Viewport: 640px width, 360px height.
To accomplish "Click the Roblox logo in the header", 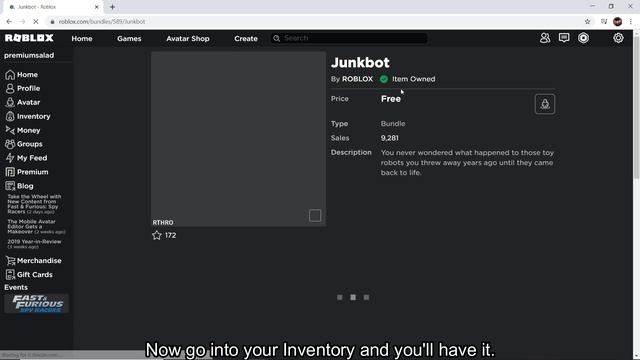I will [29, 38].
